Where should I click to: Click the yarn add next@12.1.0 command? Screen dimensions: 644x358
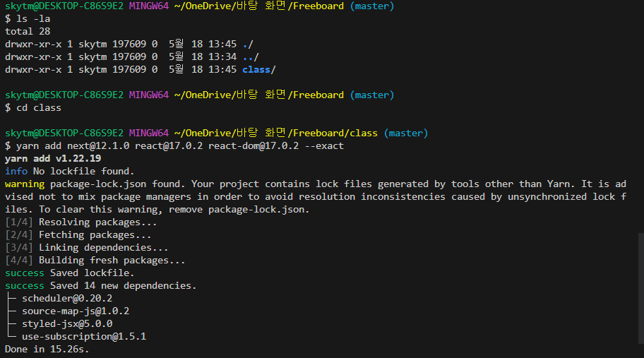click(x=180, y=146)
